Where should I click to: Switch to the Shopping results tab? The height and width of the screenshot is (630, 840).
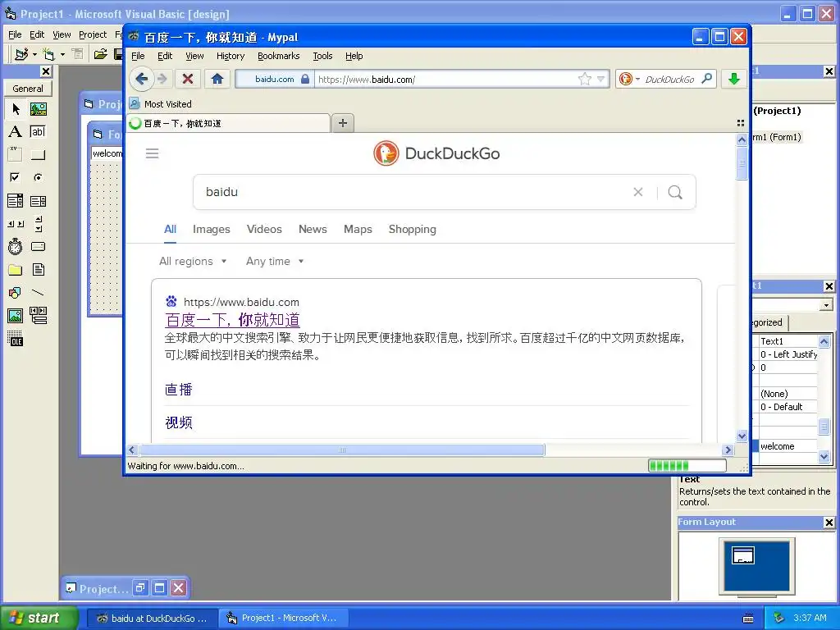(x=412, y=230)
